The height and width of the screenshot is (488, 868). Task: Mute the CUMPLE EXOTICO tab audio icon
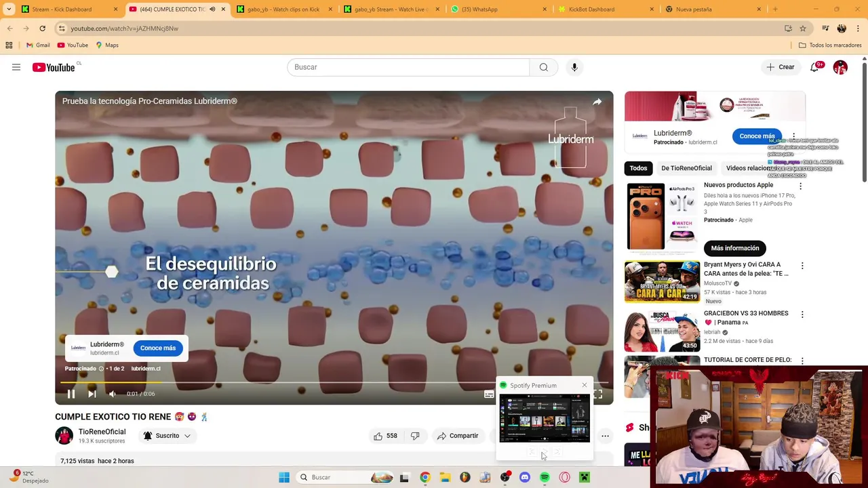[x=212, y=9]
